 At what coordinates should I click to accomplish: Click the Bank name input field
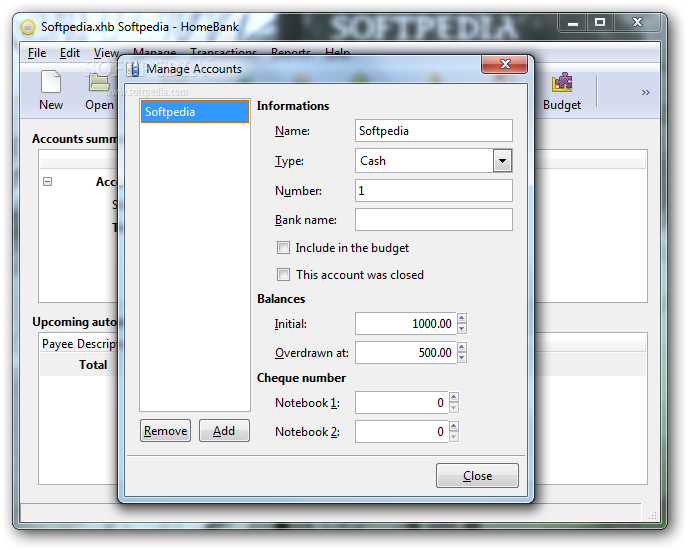tap(434, 219)
